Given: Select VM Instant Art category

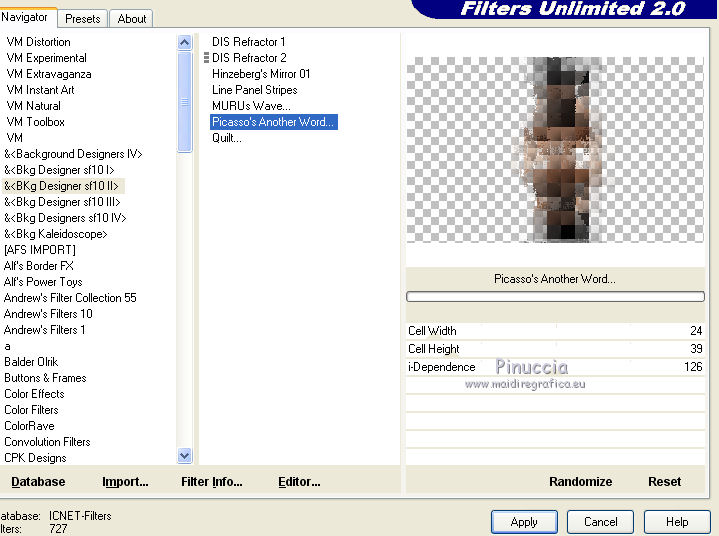Looking at the screenshot, I should click(40, 90).
